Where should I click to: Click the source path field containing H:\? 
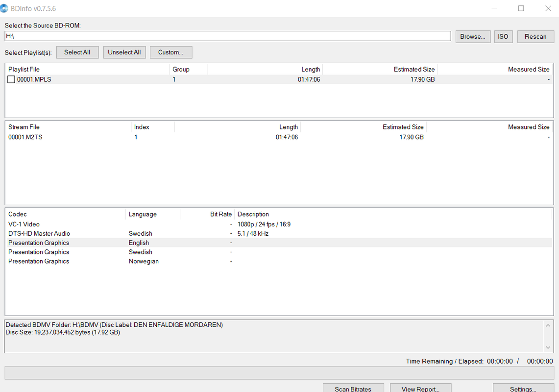click(x=228, y=36)
